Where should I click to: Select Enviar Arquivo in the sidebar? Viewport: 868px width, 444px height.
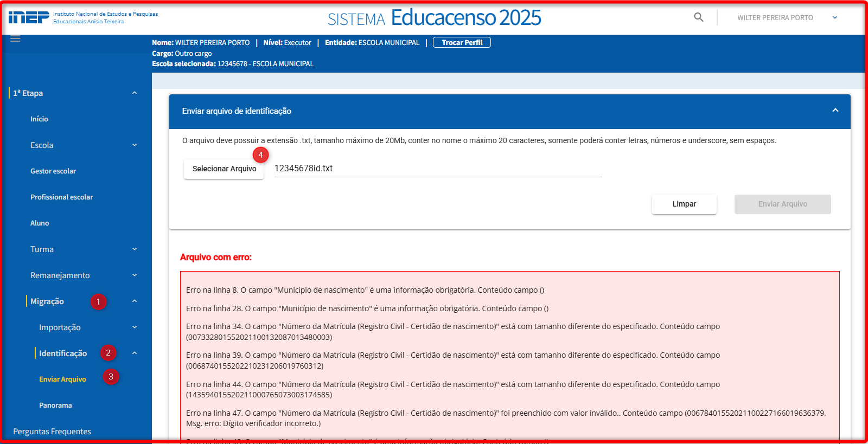point(62,379)
